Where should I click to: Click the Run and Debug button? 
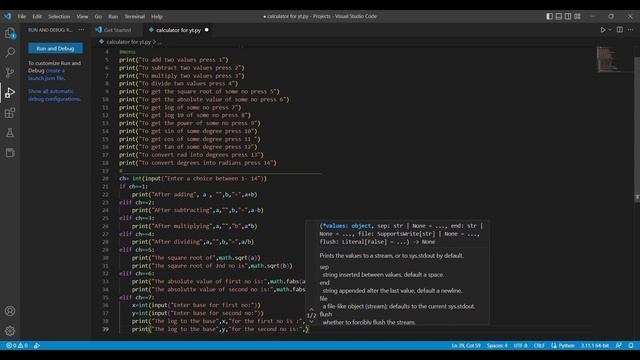coord(56,48)
